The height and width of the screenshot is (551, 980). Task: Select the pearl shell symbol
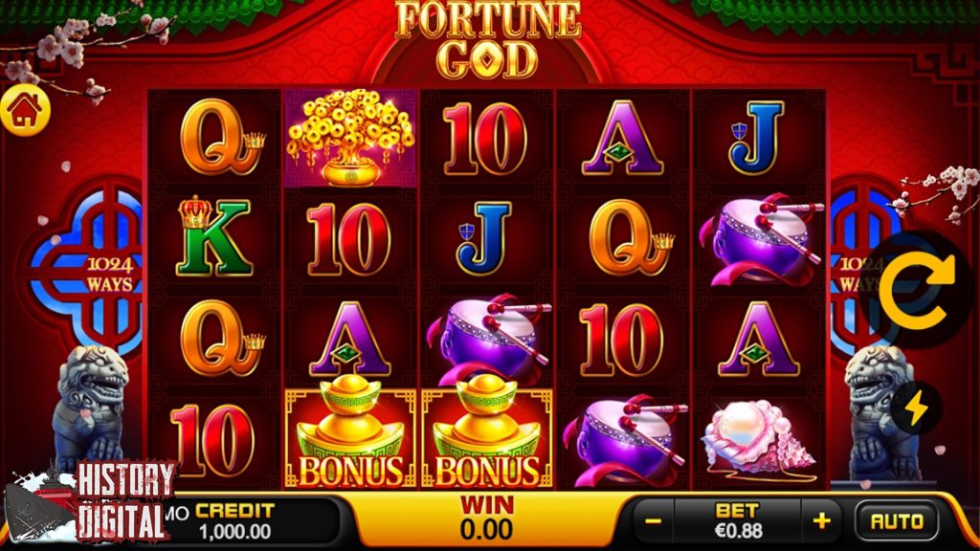[758, 439]
